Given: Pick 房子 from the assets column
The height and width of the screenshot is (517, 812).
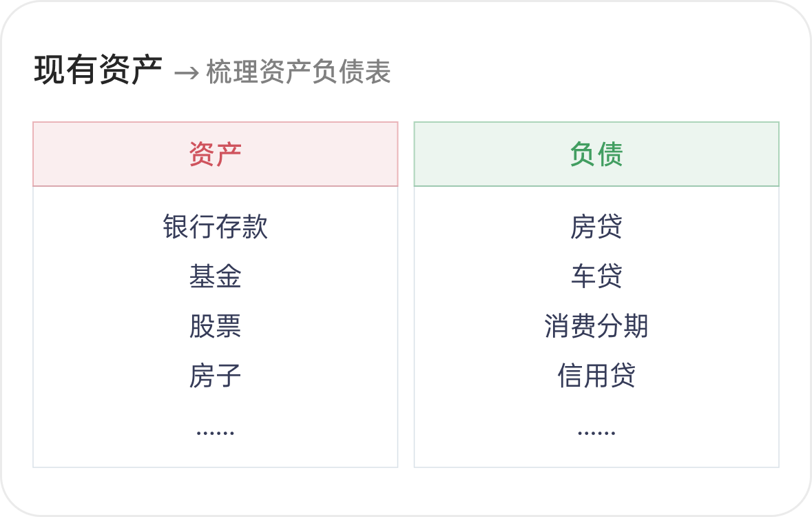Looking at the screenshot, I should click(x=215, y=376).
